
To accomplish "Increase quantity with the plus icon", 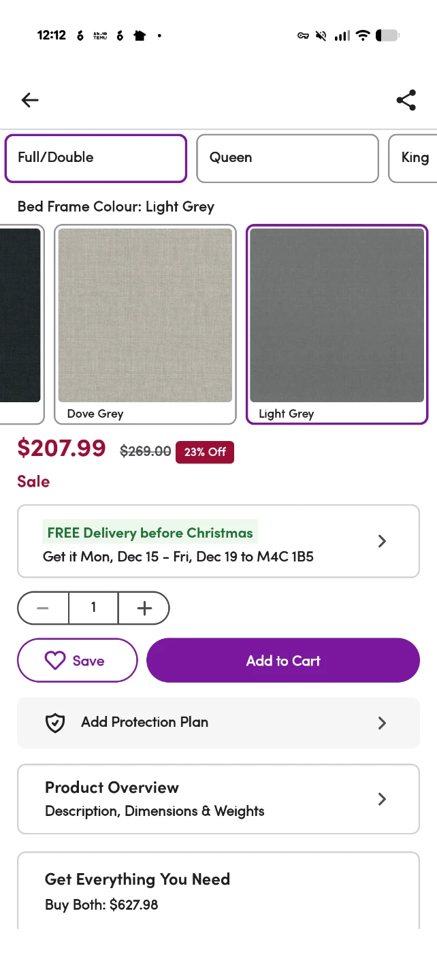I will click(144, 608).
